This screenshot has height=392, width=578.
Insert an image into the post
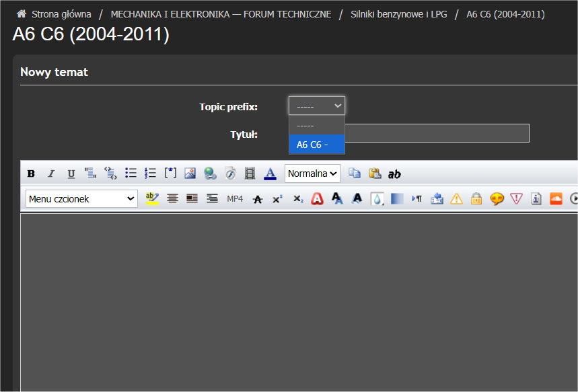(190, 173)
